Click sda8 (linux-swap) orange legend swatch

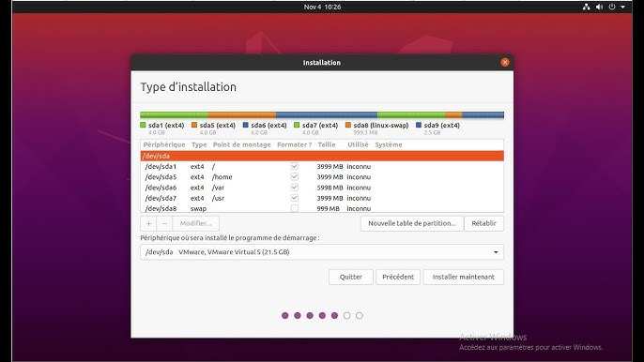coord(348,125)
